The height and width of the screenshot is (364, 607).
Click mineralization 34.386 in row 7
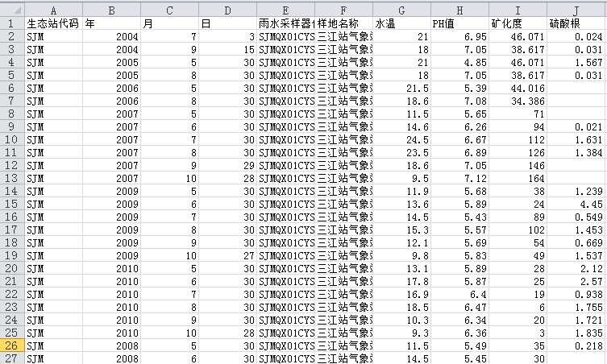tap(518, 101)
